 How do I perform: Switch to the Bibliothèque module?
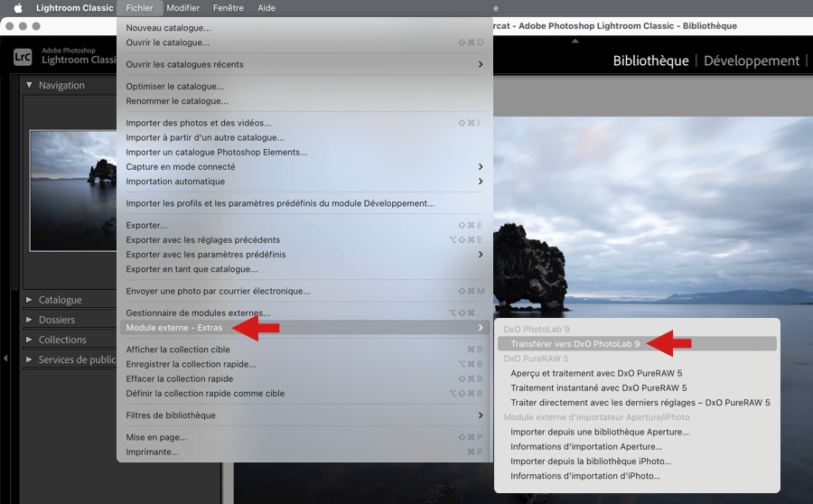650,61
